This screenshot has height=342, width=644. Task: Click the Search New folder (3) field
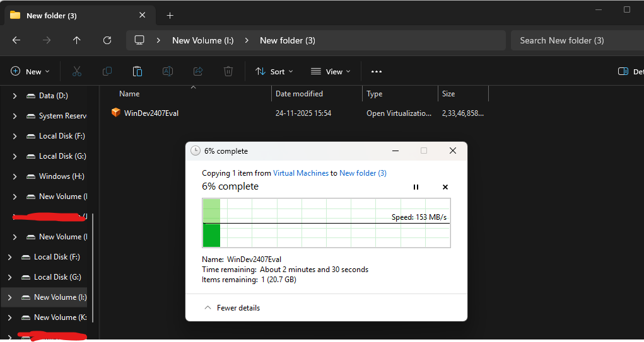coord(574,40)
